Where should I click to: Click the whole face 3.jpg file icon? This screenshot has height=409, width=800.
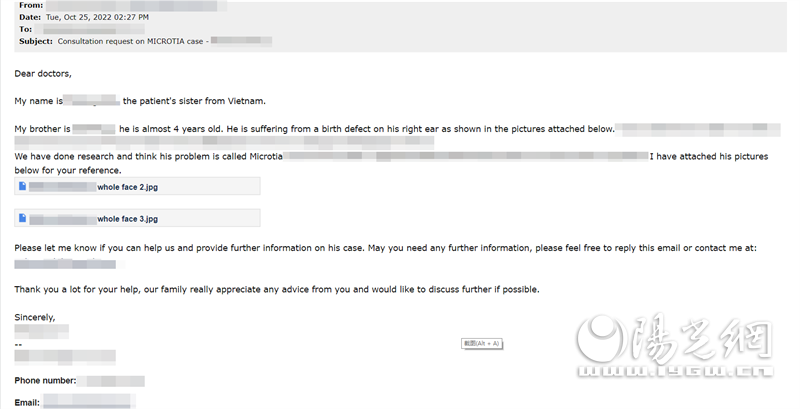tap(22, 218)
